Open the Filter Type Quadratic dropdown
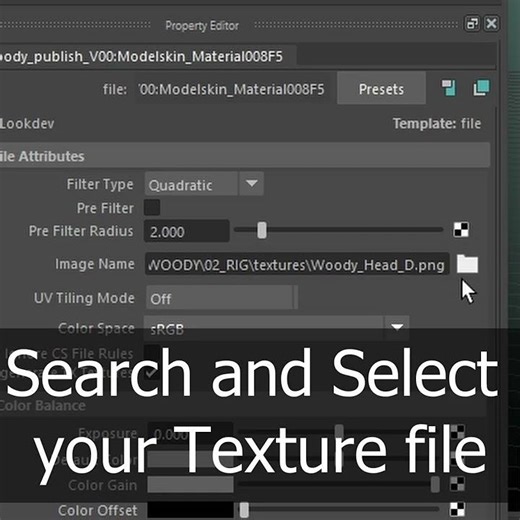Viewport: 520px width, 520px height. tap(204, 184)
